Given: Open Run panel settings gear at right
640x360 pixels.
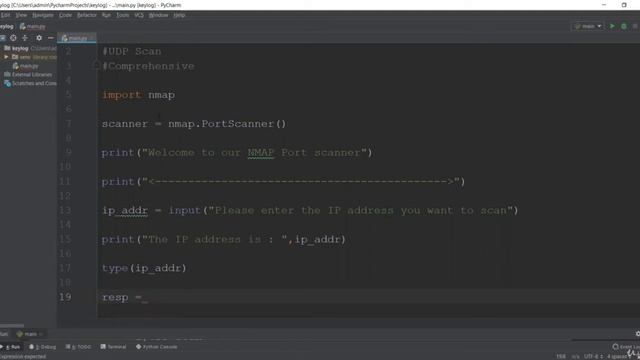Looking at the screenshot, I should [638, 334].
